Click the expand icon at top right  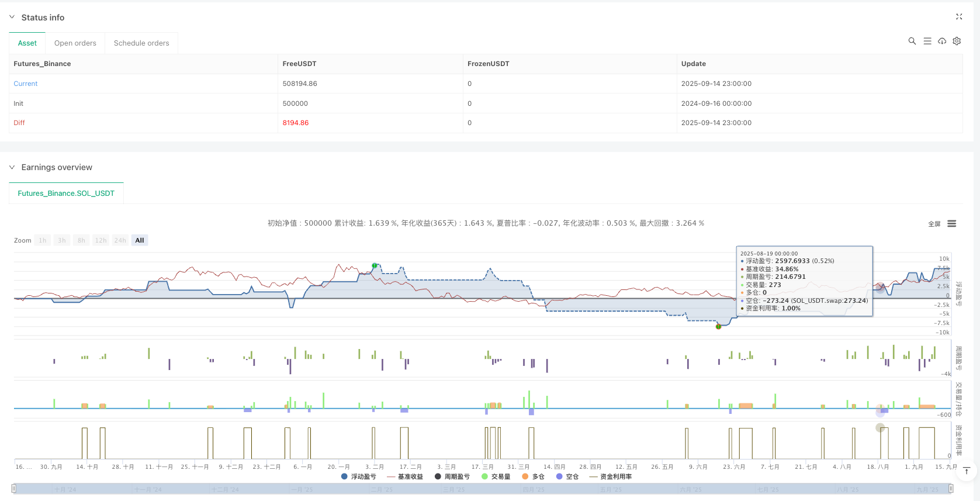point(959,17)
